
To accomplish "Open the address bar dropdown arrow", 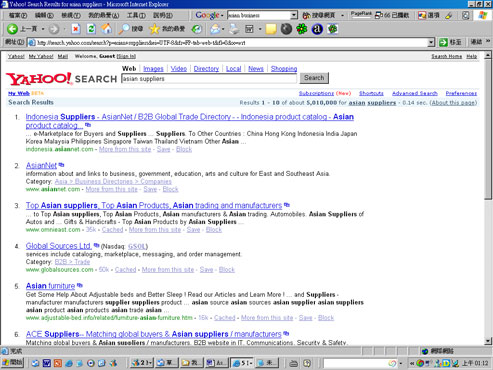I will click(x=431, y=42).
